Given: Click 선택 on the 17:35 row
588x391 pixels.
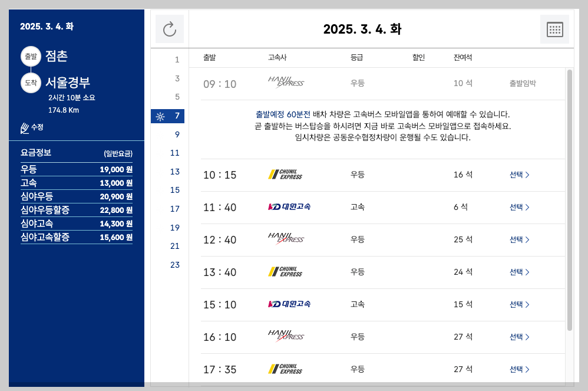Looking at the screenshot, I should 518,369.
